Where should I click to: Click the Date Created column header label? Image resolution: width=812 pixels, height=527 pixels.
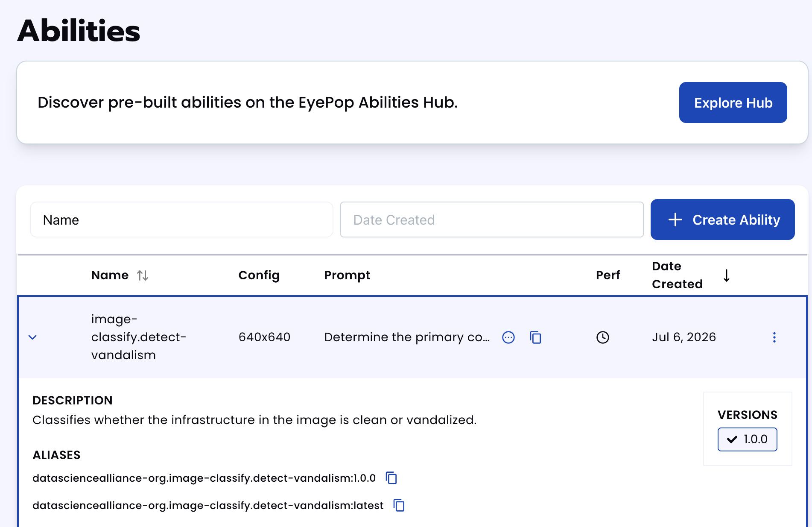coord(677,275)
